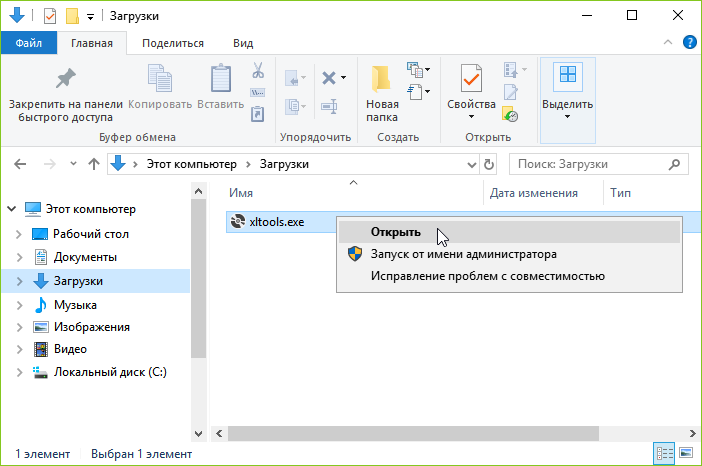The image size is (702, 466).
Task: Click the Open icon in Открыть group
Action: point(511,70)
